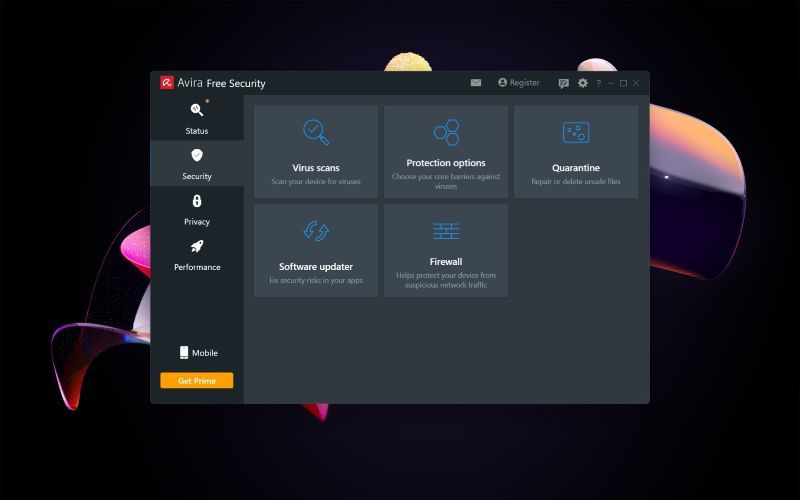The height and width of the screenshot is (500, 800).
Task: Open the feedback chat icon
Action: click(x=563, y=83)
